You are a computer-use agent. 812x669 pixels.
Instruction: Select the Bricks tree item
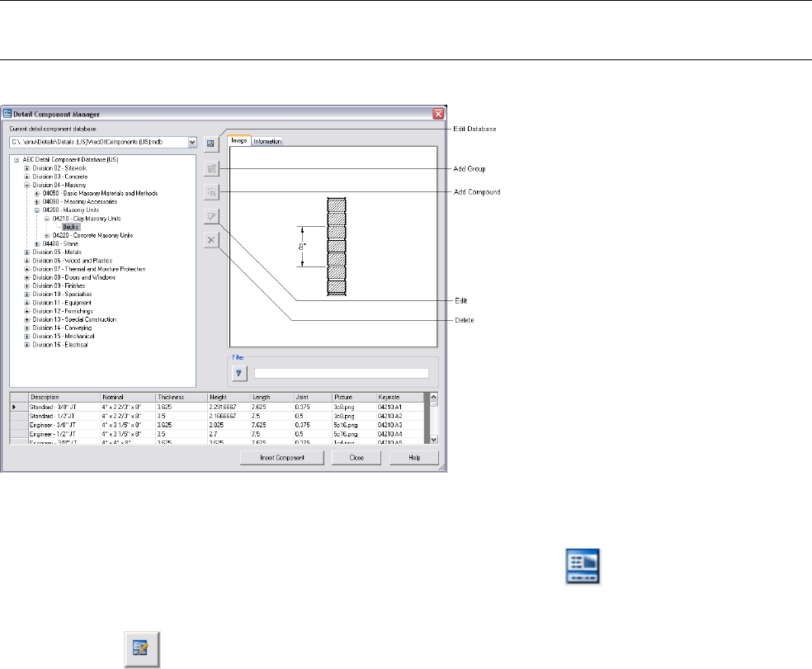pyautogui.click(x=71, y=227)
